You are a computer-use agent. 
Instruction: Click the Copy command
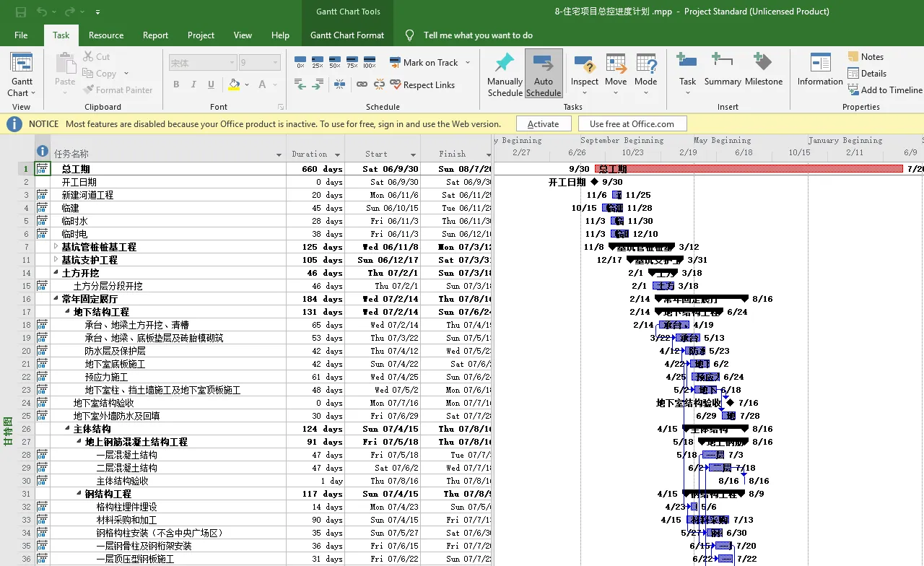click(100, 73)
